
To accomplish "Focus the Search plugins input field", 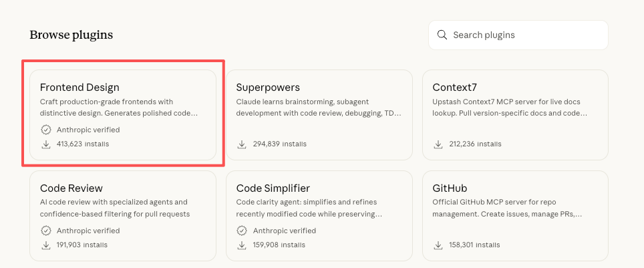I will 524,35.
